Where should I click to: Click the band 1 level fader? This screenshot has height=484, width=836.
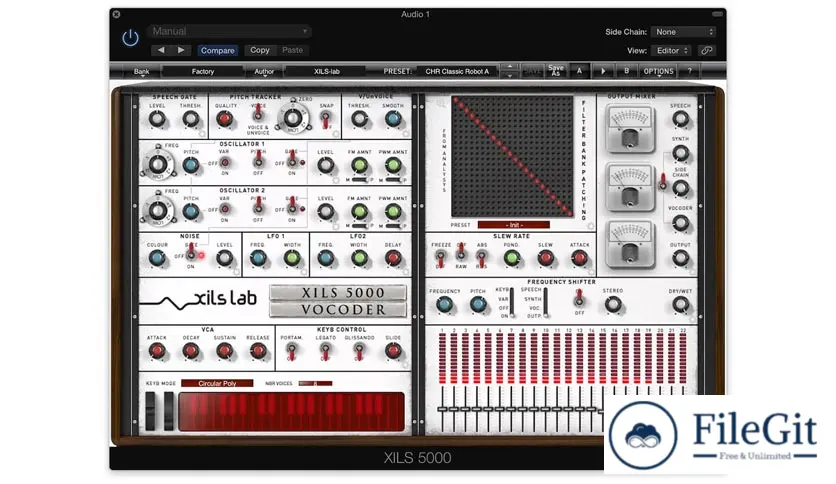[x=442, y=409]
